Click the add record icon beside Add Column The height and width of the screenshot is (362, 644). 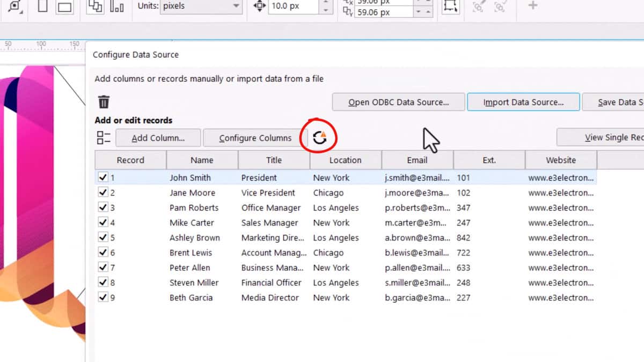103,137
